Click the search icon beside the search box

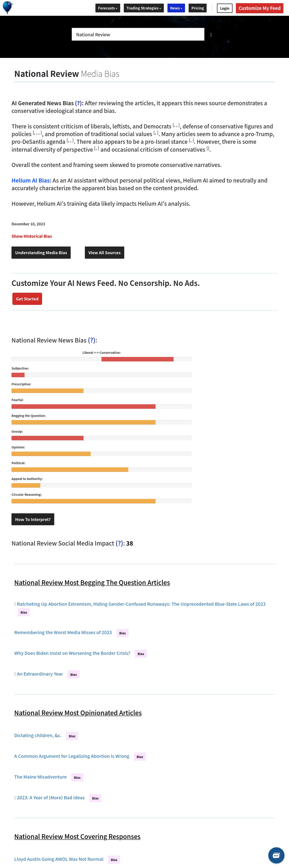click(211, 35)
